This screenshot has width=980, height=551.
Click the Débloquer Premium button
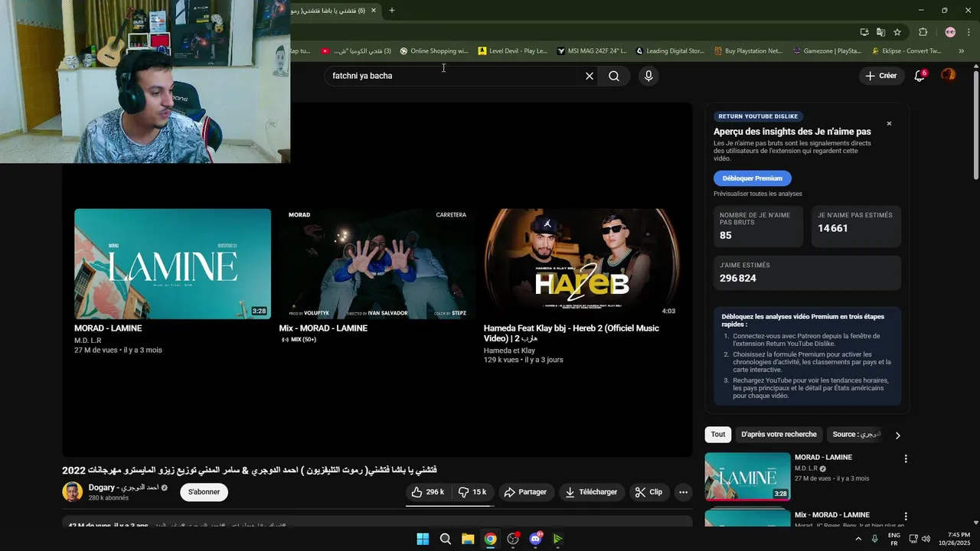753,178
